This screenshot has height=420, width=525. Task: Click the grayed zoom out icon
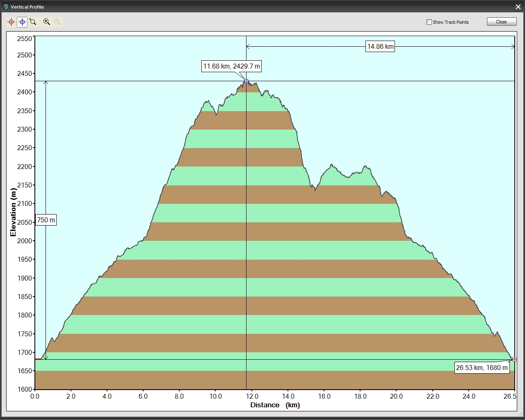pyautogui.click(x=57, y=22)
